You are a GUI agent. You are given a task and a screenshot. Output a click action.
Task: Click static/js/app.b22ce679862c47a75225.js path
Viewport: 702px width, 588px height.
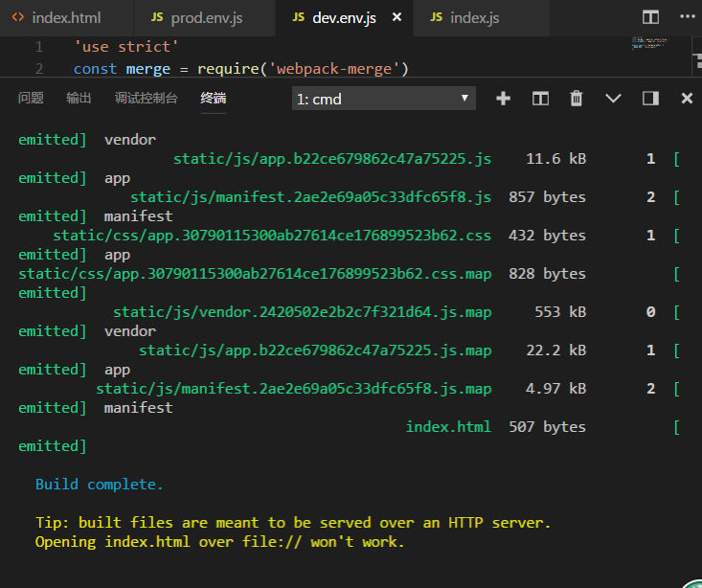[x=332, y=159]
